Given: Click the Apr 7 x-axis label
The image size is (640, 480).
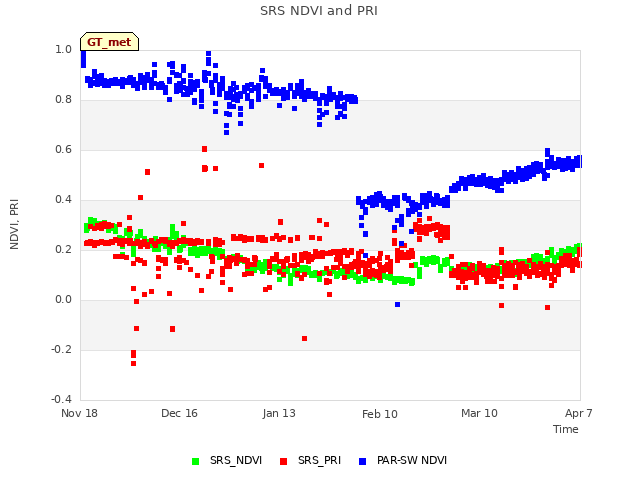Looking at the screenshot, I should (578, 413).
